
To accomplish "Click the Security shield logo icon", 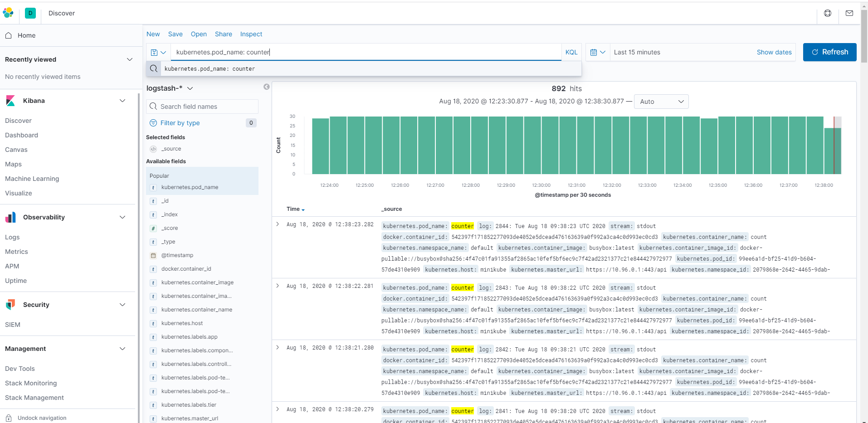I will click(10, 305).
